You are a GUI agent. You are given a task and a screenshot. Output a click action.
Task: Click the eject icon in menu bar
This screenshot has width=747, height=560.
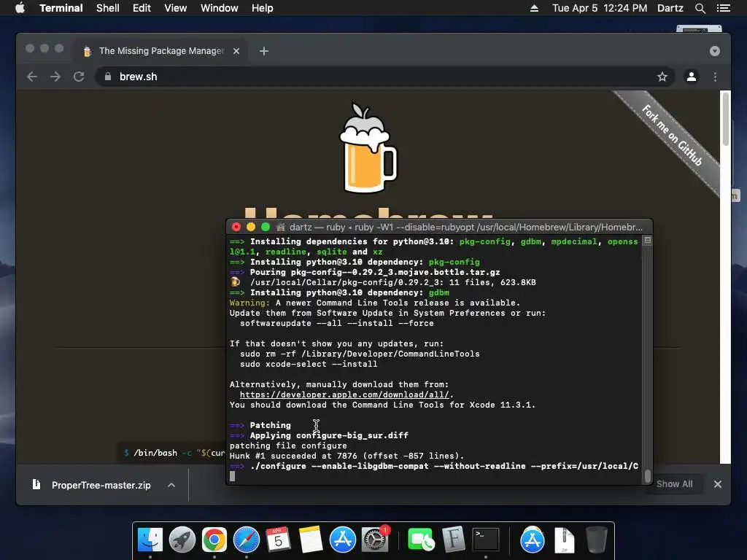(x=534, y=8)
